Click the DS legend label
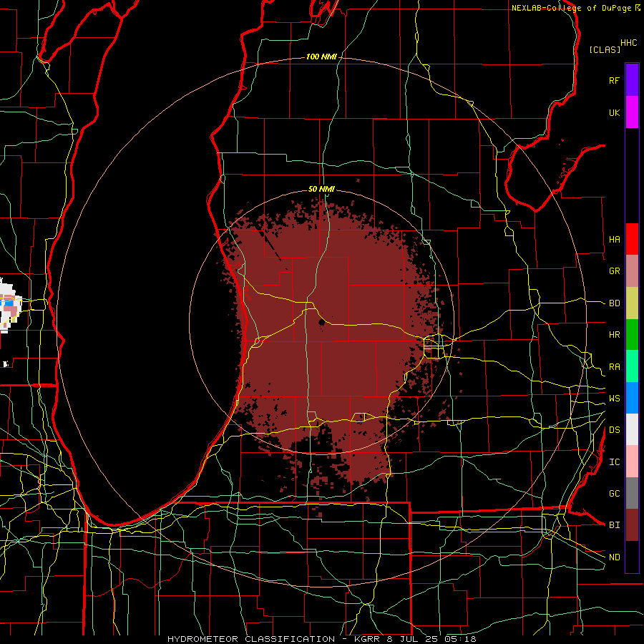This screenshot has width=644, height=644. click(614, 430)
